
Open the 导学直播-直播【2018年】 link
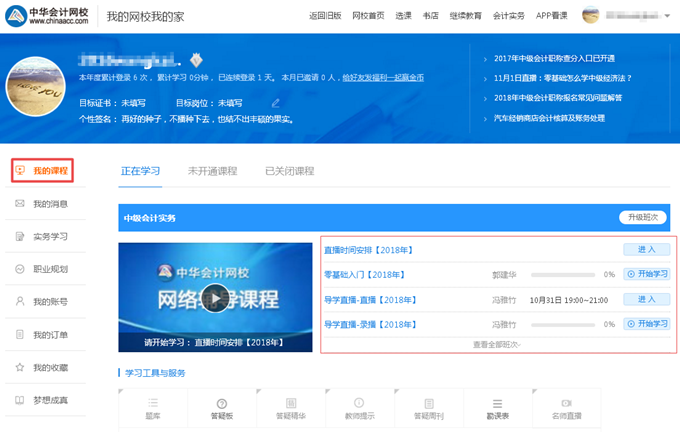pos(370,300)
